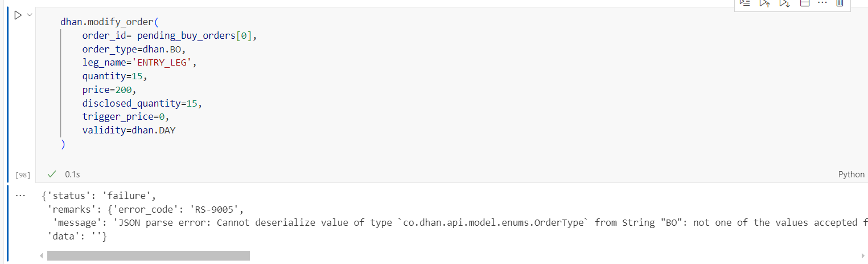Click empty scrollbar track right of thumb
Image resolution: width=868 pixels, height=264 pixels.
(x=552, y=256)
